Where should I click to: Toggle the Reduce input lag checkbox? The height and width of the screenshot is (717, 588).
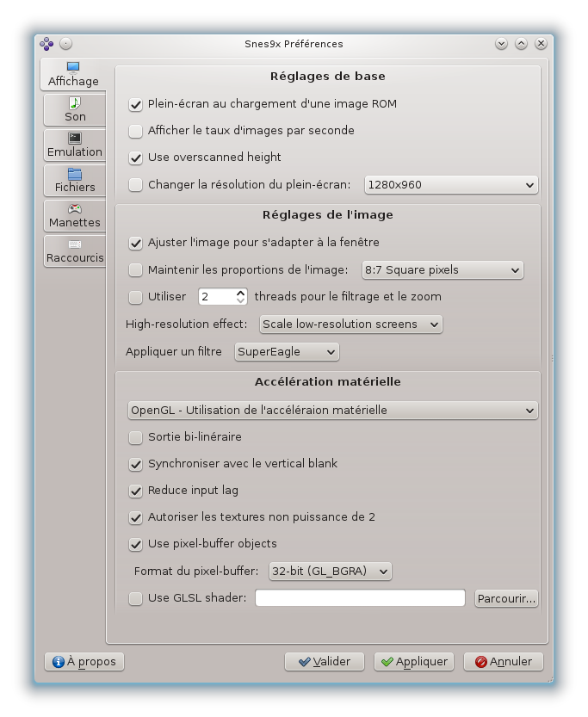coord(135,491)
